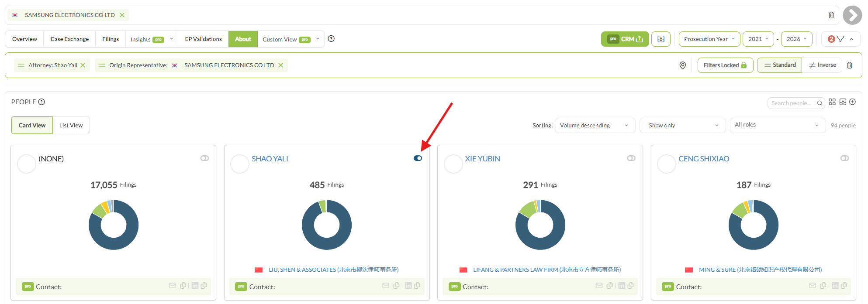Click the plus circle icon in People header
868x304 pixels.
tap(852, 102)
